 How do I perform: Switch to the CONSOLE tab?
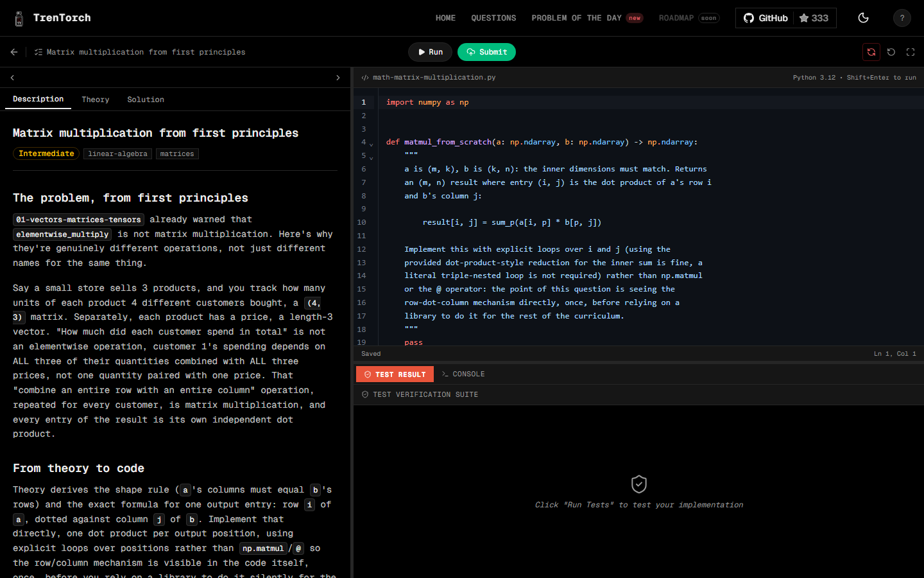point(463,374)
